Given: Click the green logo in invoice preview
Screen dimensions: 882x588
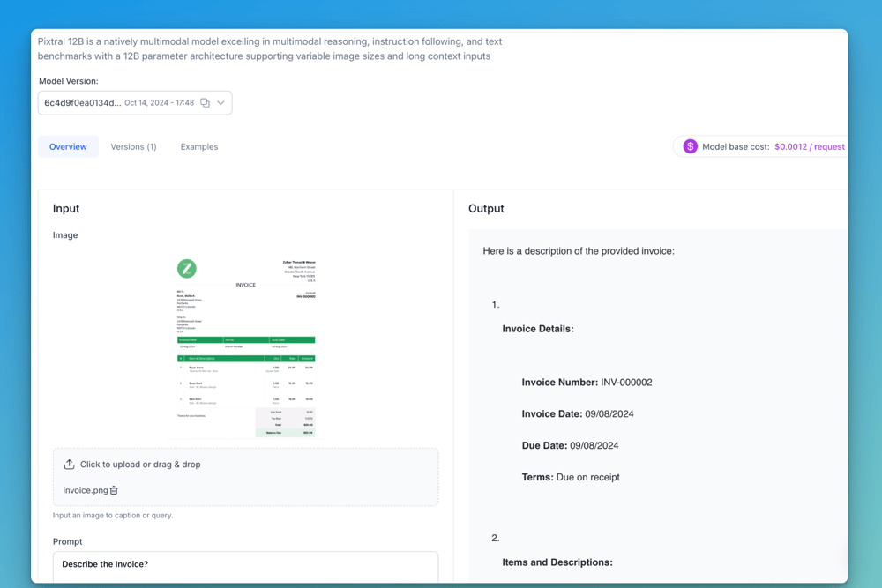Looking at the screenshot, I should (x=187, y=268).
